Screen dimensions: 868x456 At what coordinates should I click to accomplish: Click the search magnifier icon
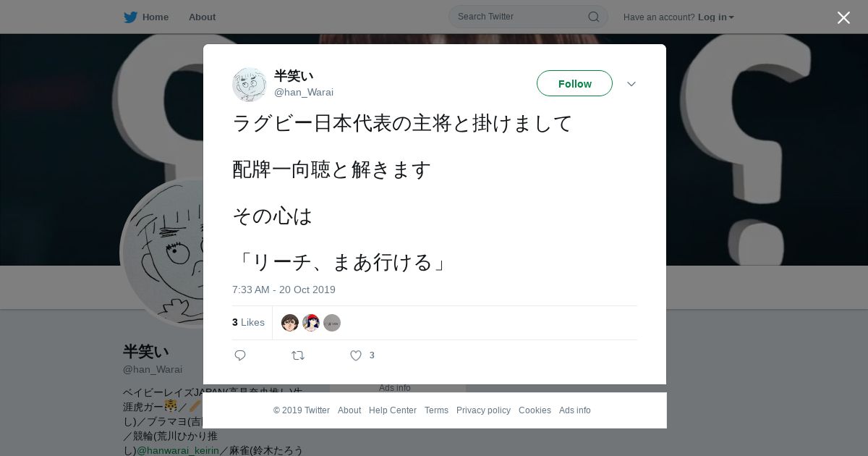point(593,17)
